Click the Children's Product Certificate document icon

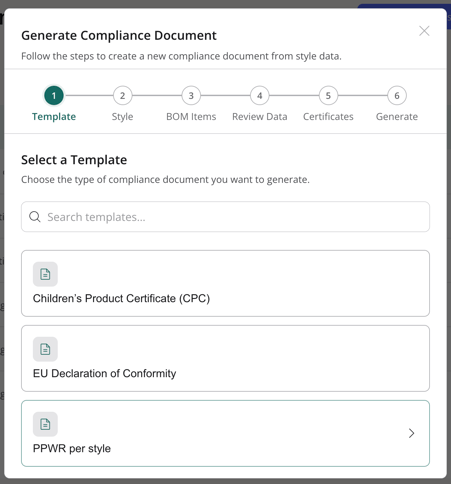(45, 274)
